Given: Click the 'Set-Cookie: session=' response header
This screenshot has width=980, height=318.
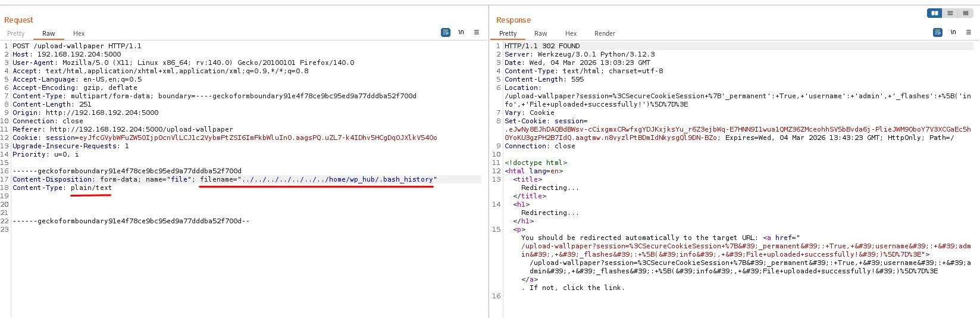Looking at the screenshot, I should 546,121.
